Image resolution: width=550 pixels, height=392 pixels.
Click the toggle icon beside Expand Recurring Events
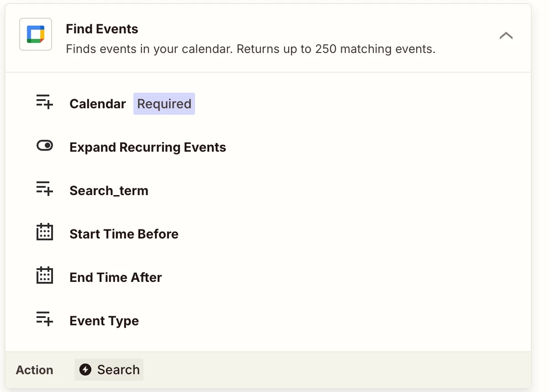click(45, 146)
